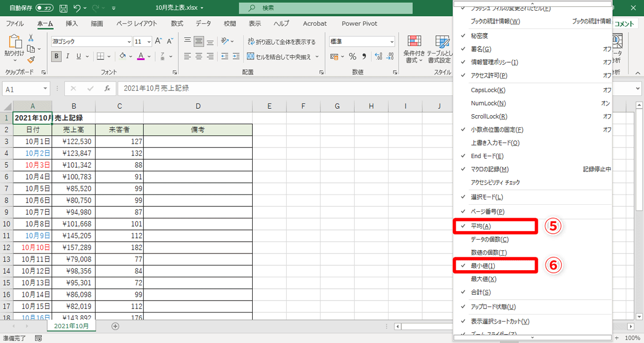Image resolution: width=644 pixels, height=343 pixels.
Task: Click the Middle Align icon
Action: point(199,41)
